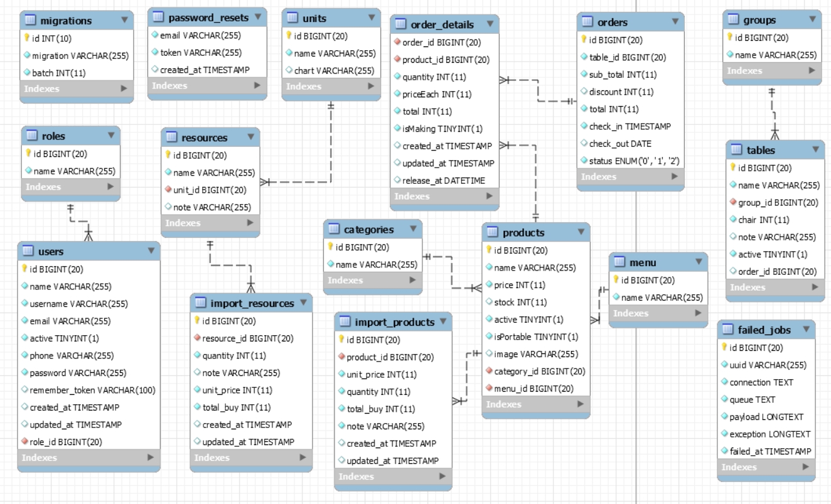Collapse the tables table with header arrow
The width and height of the screenshot is (831, 504).
coord(815,150)
